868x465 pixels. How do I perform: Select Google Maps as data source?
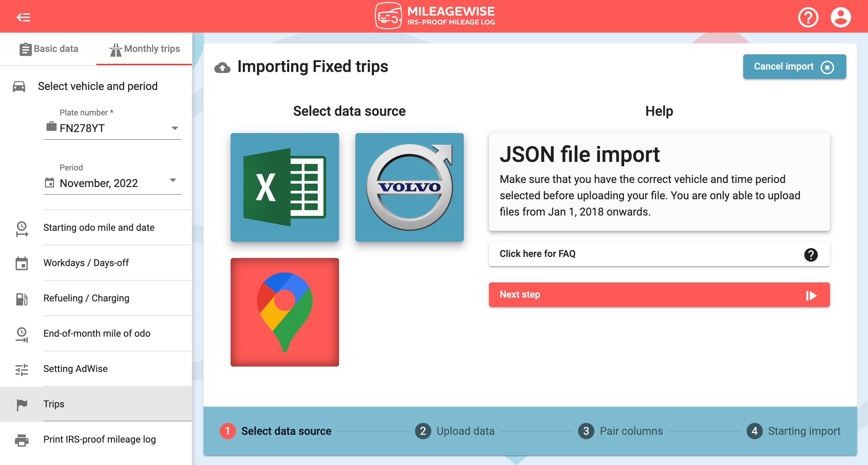[x=285, y=312]
